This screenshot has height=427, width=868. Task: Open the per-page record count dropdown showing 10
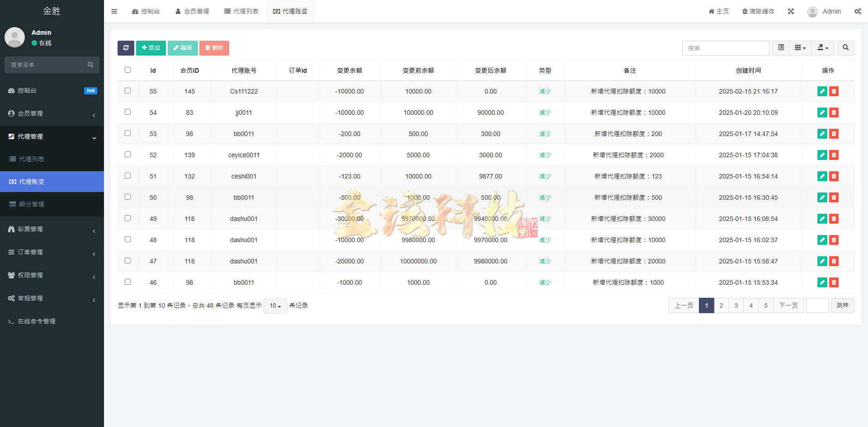pyautogui.click(x=275, y=306)
